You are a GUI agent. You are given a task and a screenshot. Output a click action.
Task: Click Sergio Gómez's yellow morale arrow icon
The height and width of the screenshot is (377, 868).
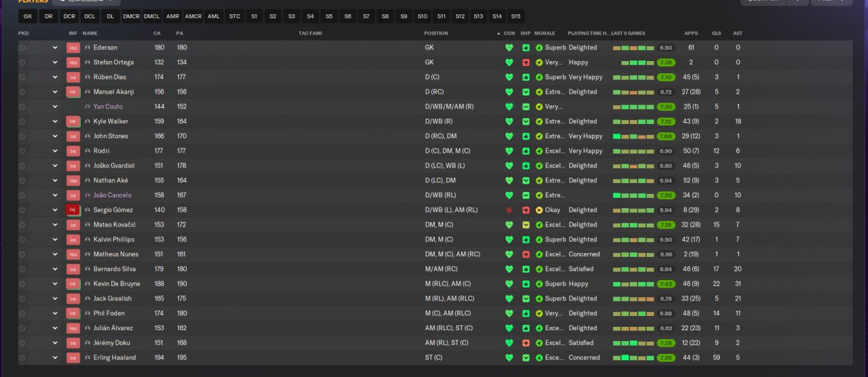tap(539, 210)
